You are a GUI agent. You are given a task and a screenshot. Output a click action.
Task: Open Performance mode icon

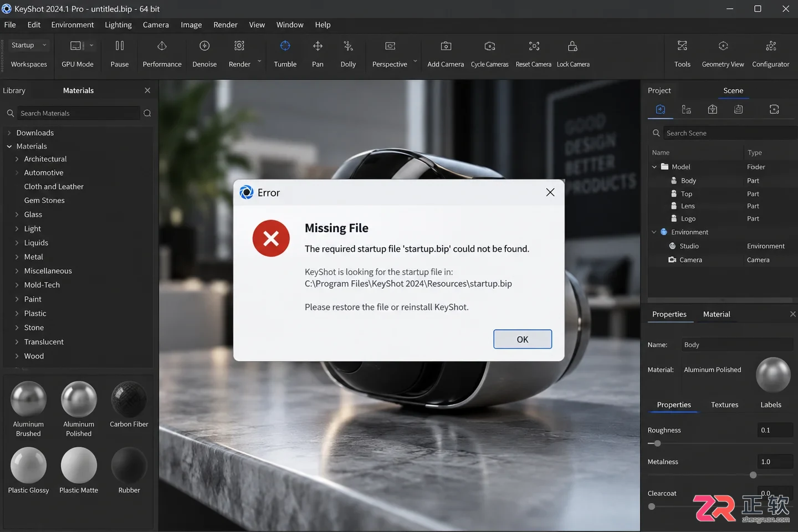pos(162,45)
